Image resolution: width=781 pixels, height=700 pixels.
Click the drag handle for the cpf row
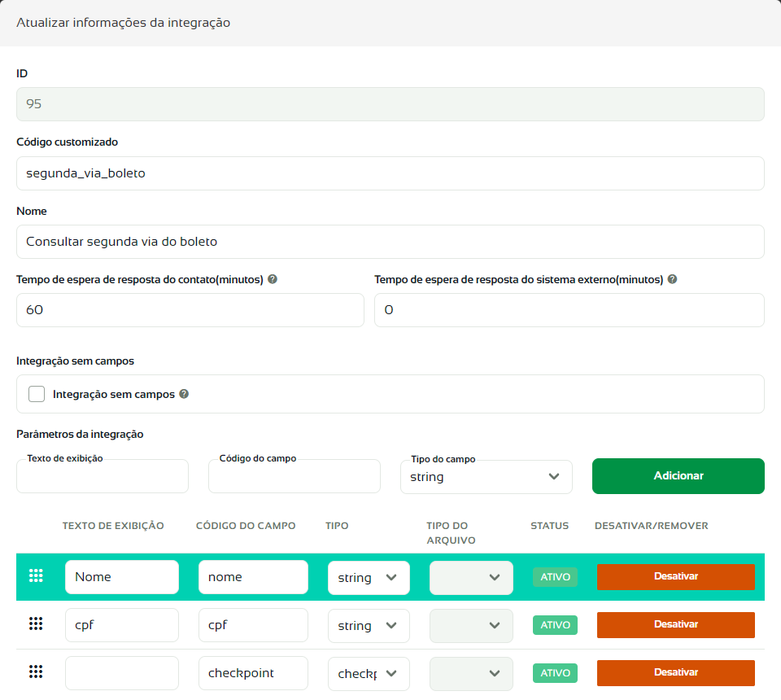click(x=36, y=623)
